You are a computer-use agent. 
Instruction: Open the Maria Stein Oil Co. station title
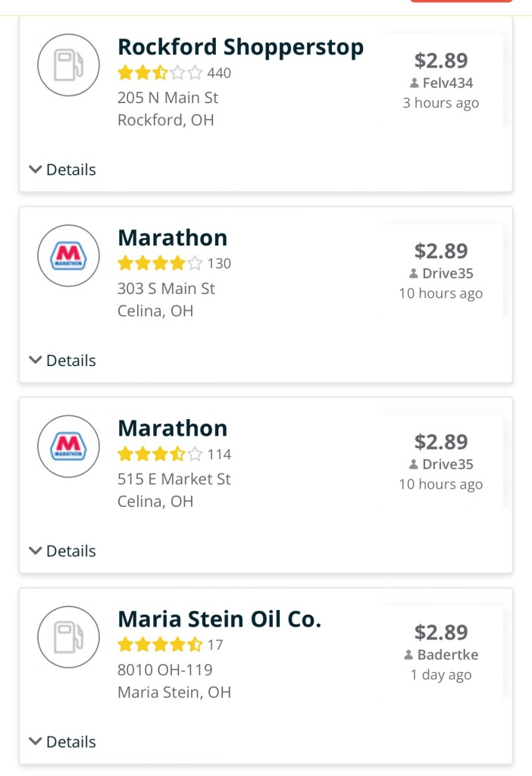point(220,619)
